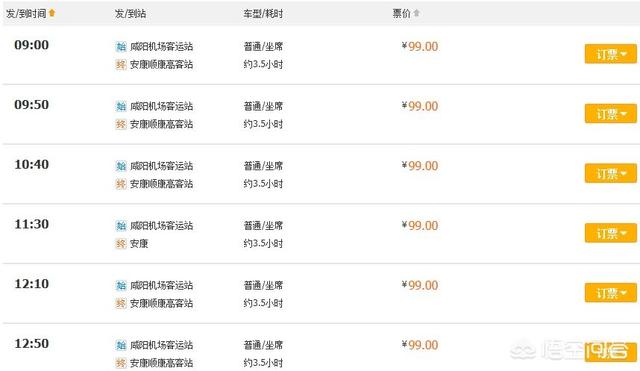The image size is (640, 371).
Task: Select the 发/到站 column header
Action: (130, 13)
